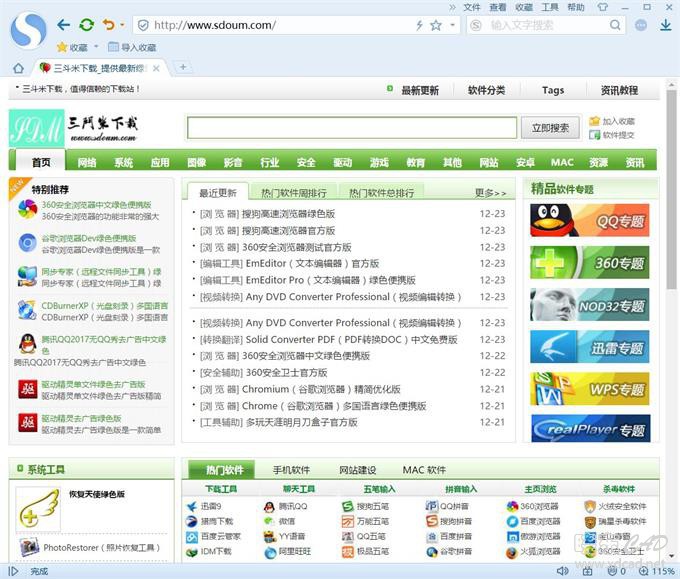Reload the page with the green refresh icon

(x=87, y=25)
